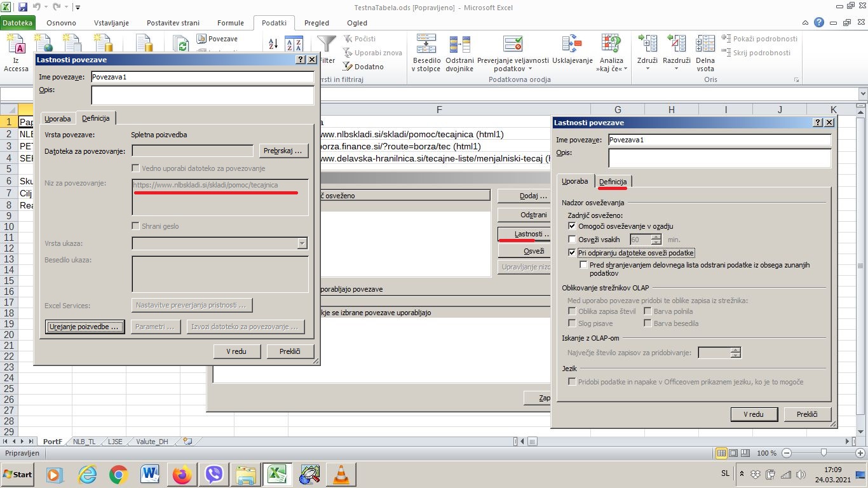Click the Ime povezave field in right dialog
Viewport: 868px width, 488px height.
coord(719,140)
